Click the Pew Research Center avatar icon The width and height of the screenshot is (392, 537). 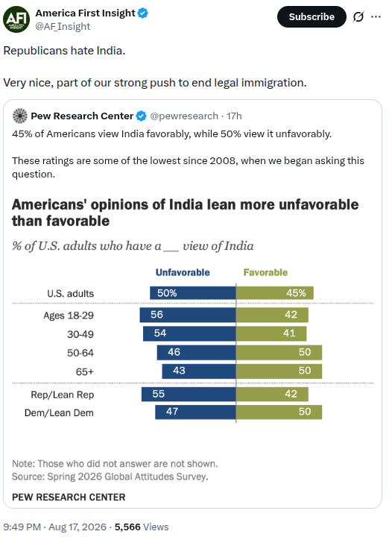tap(20, 116)
